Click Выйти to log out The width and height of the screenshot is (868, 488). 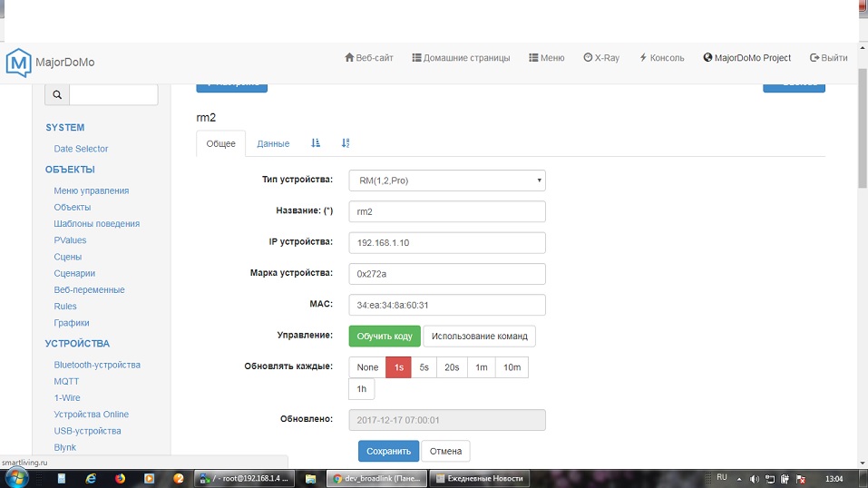click(829, 58)
